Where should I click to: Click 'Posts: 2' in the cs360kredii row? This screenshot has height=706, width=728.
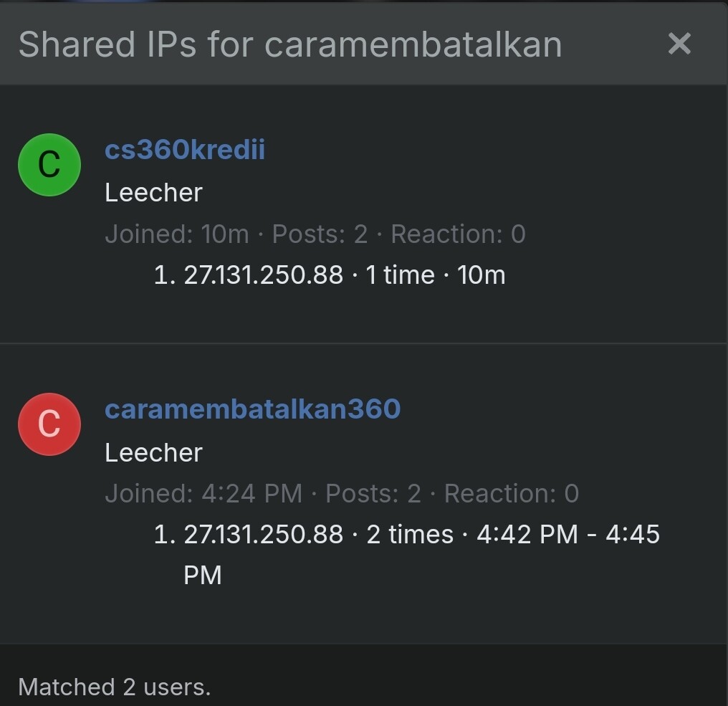(320, 234)
